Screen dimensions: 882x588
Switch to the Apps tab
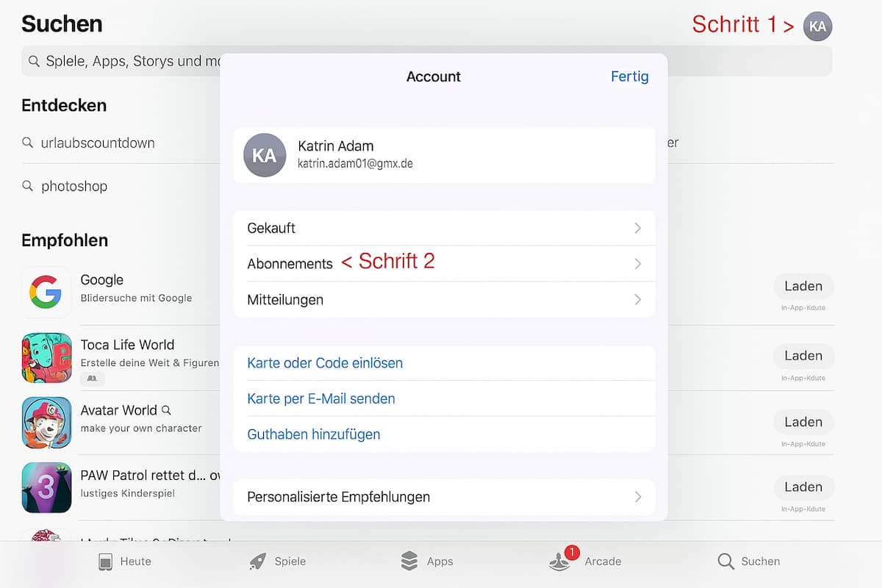[x=426, y=561]
